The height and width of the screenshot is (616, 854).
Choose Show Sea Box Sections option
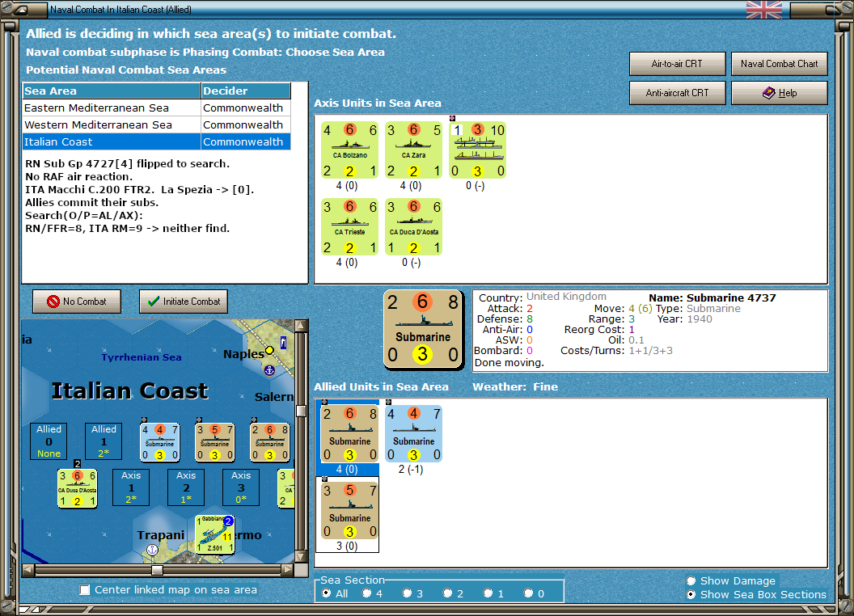pyautogui.click(x=691, y=595)
